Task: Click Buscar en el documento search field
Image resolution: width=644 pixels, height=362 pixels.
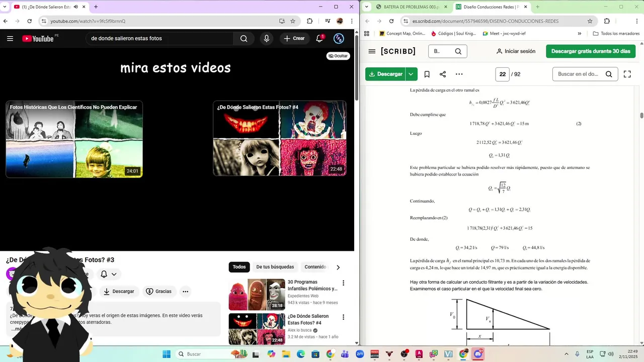Action: [585, 74]
